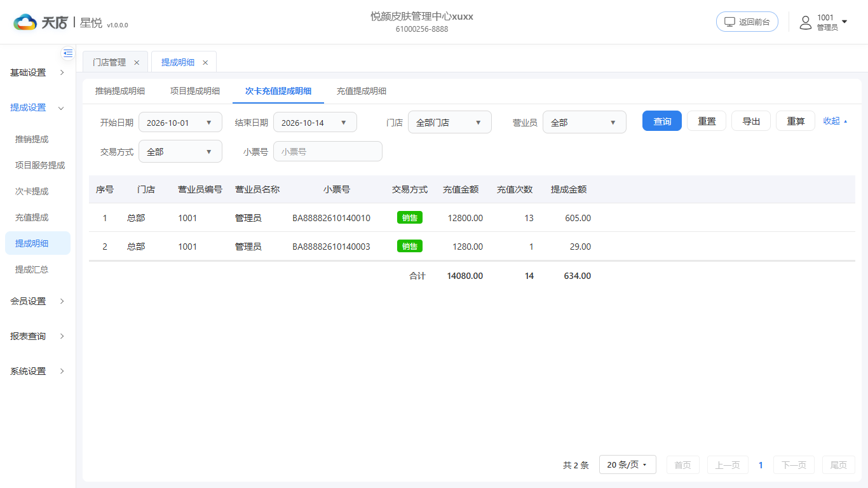
Task: Click the monitor icon in 返回前台
Action: click(x=730, y=22)
